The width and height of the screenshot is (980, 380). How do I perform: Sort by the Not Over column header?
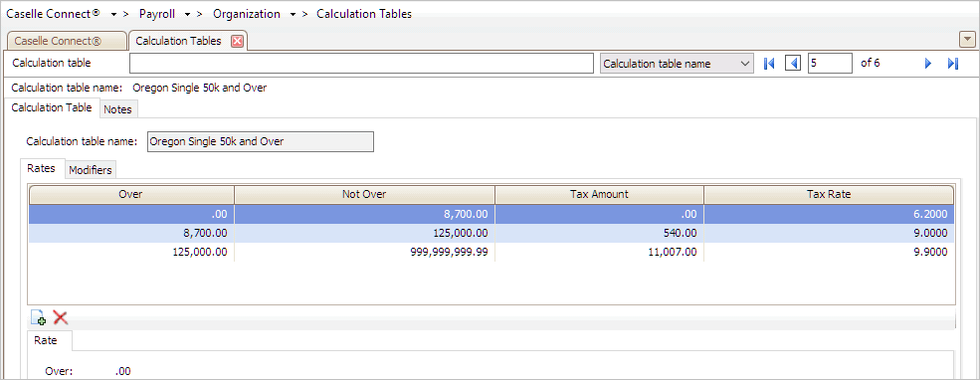(364, 194)
